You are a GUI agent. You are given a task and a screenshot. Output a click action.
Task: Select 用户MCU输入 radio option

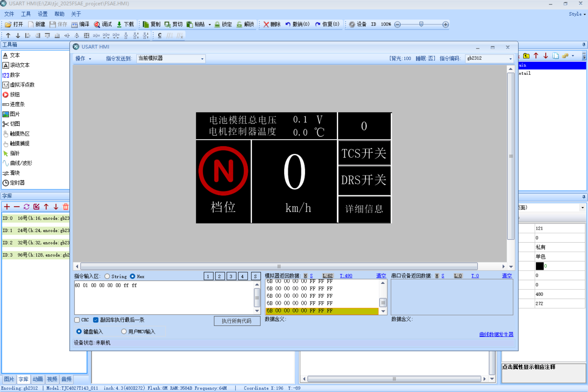point(124,331)
